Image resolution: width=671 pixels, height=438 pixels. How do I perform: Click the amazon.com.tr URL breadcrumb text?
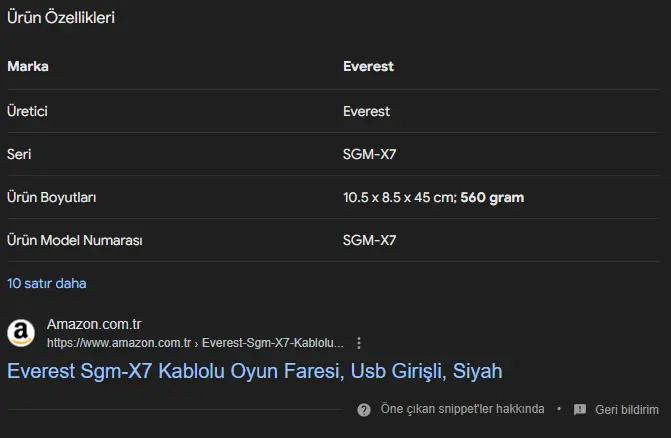coord(195,343)
